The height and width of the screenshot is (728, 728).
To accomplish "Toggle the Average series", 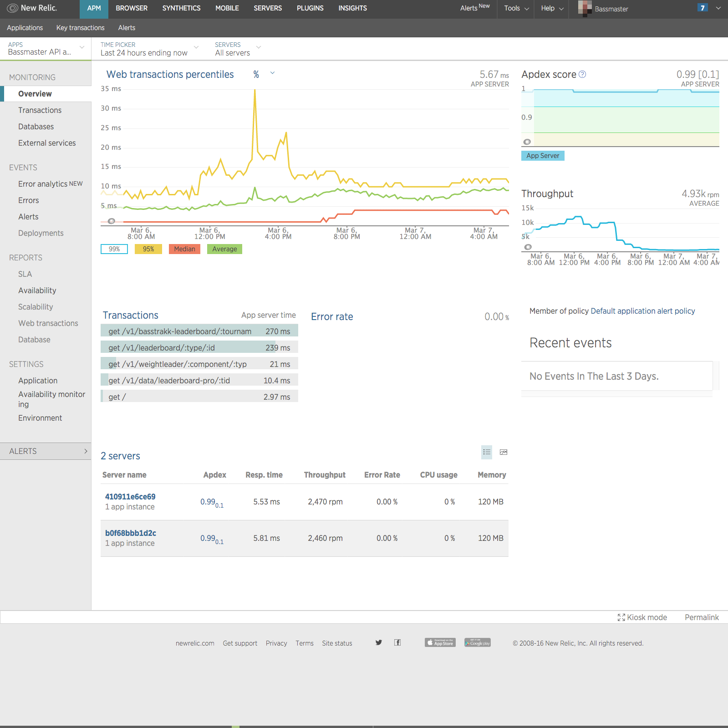I will pyautogui.click(x=224, y=249).
